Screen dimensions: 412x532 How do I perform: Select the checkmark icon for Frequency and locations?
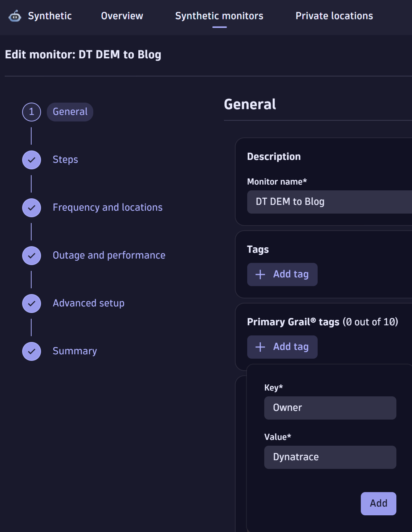[31, 207]
